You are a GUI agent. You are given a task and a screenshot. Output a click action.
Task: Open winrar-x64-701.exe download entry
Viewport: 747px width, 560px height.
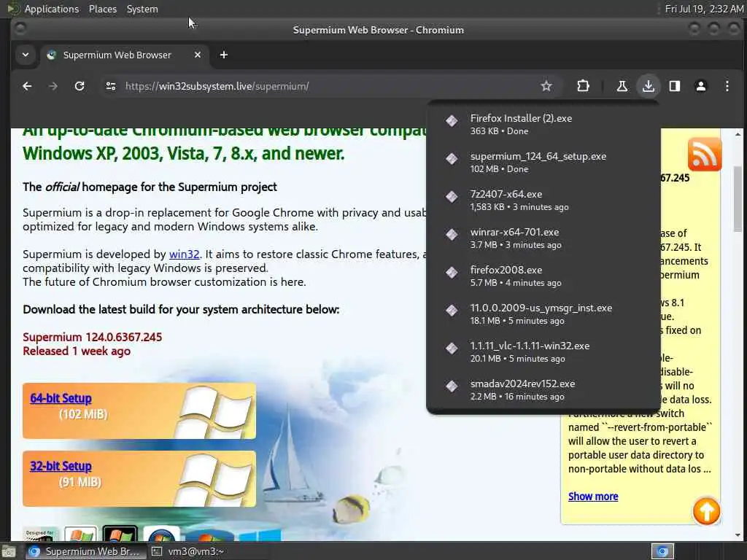(543, 238)
